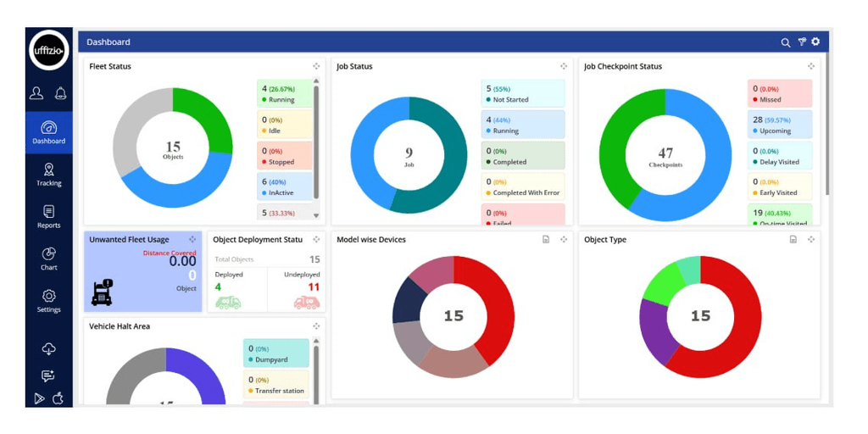The width and height of the screenshot is (868, 434).
Task: Click the Google Play store icon
Action: coord(39,398)
